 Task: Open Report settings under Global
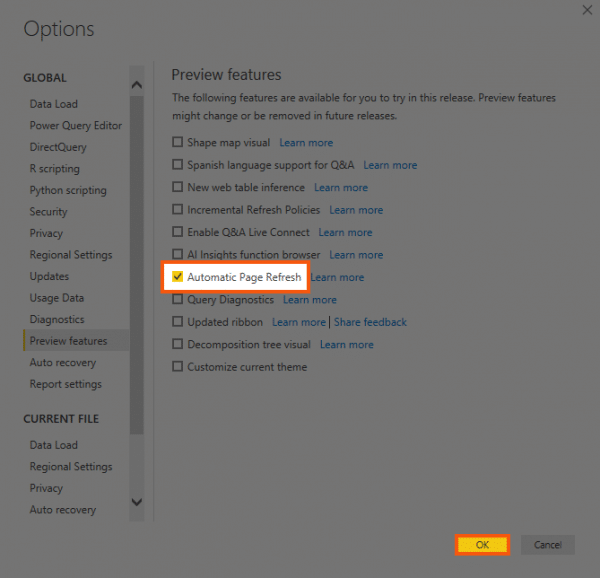(x=66, y=384)
